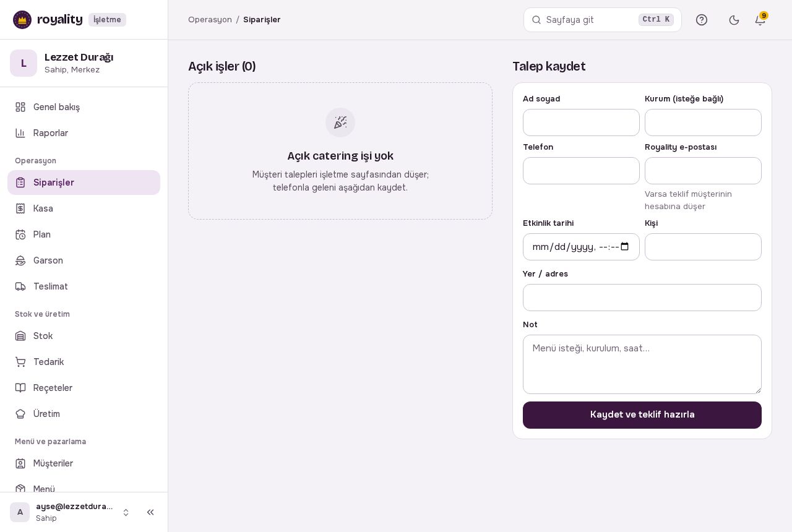This screenshot has width=792, height=532.
Task: Collapse the sidebar with double chevron icon
Action: tap(150, 512)
